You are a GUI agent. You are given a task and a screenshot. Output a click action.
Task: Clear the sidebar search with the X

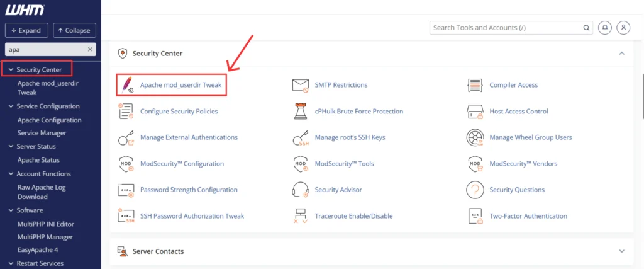(90, 49)
